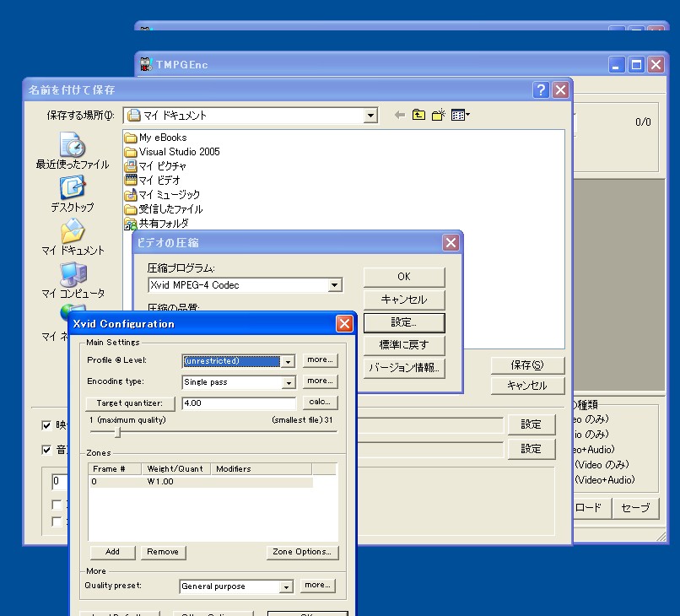Open the Quality preset dropdown
680x616 pixels.
tap(286, 587)
